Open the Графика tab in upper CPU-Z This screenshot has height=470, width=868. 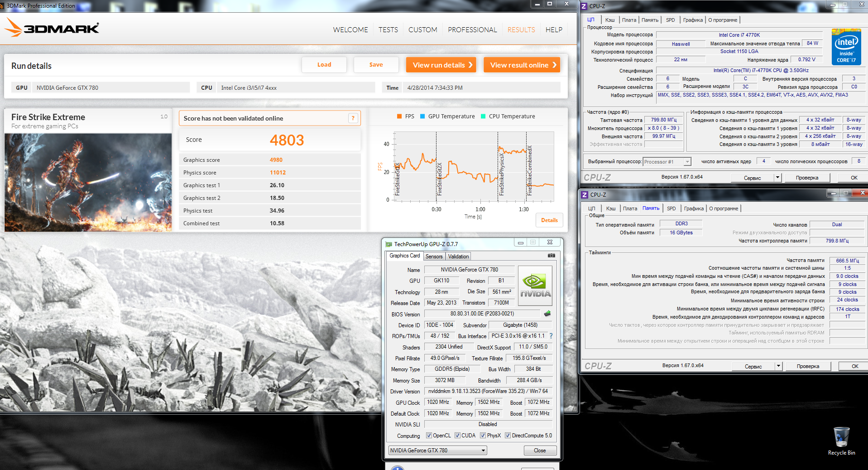693,20
